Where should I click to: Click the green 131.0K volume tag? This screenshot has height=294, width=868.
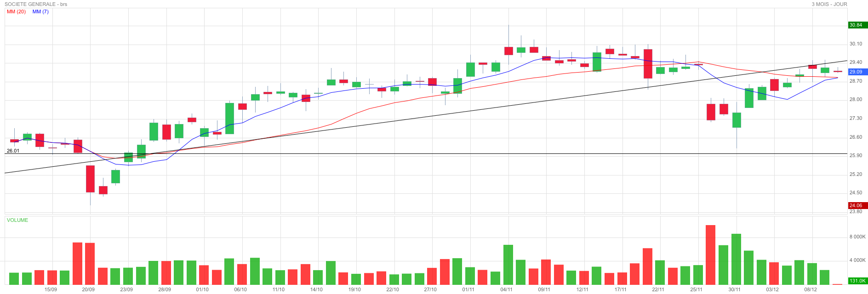coord(857,281)
